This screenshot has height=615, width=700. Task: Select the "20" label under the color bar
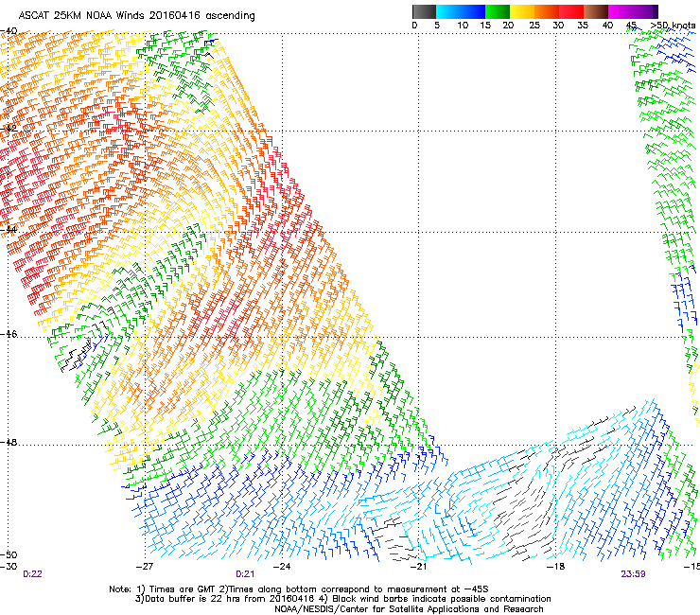pos(509,26)
